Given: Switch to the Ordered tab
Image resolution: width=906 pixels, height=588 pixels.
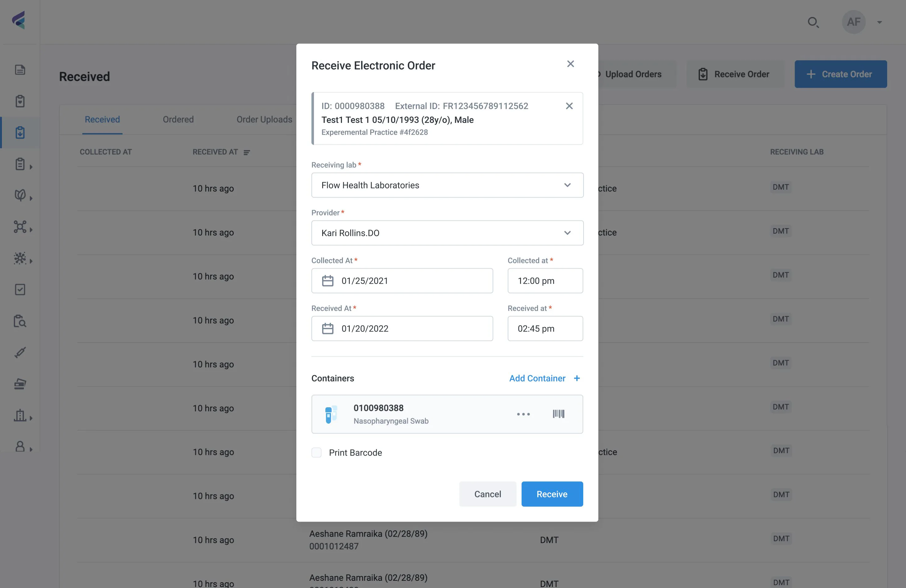Looking at the screenshot, I should (178, 119).
